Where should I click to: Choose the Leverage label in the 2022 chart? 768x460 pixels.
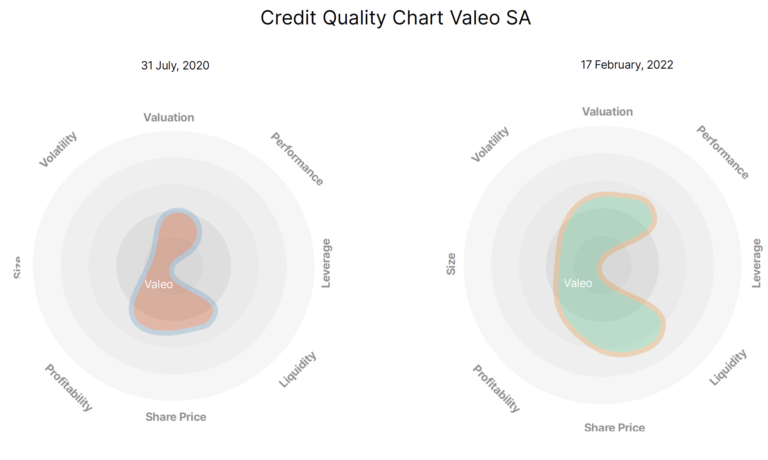click(756, 262)
